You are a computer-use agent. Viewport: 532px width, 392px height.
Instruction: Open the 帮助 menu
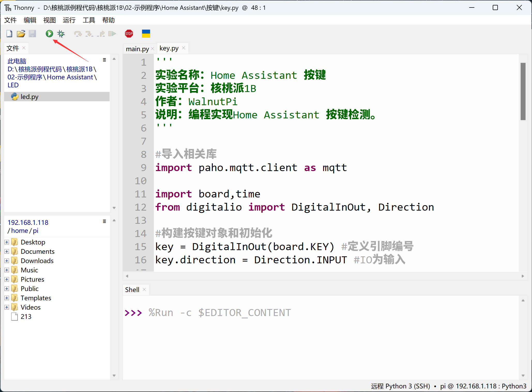pos(109,20)
